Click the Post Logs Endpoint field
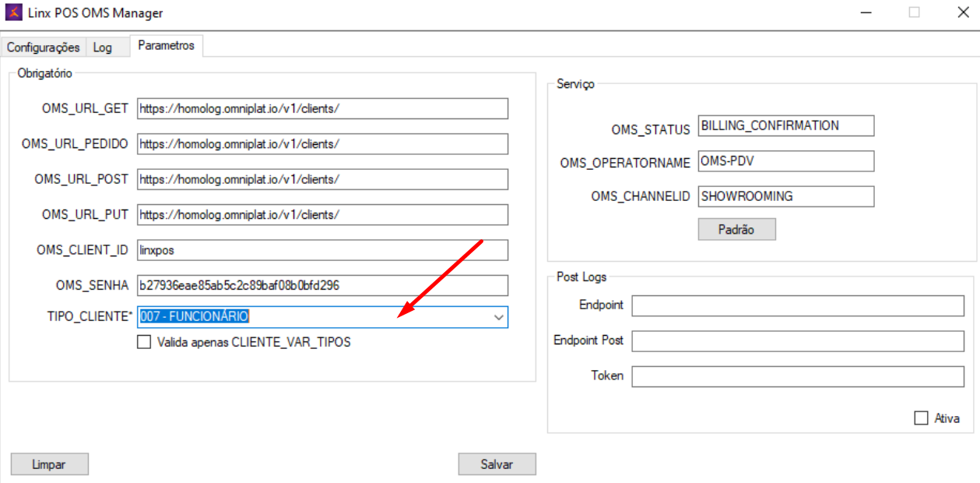980x483 pixels. (x=798, y=306)
